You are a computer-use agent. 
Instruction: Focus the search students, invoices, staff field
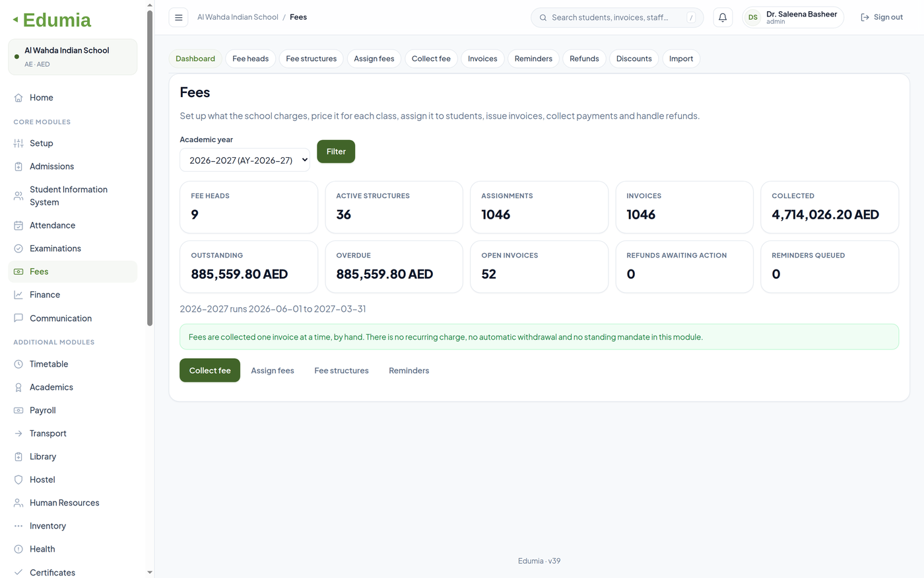click(x=617, y=18)
